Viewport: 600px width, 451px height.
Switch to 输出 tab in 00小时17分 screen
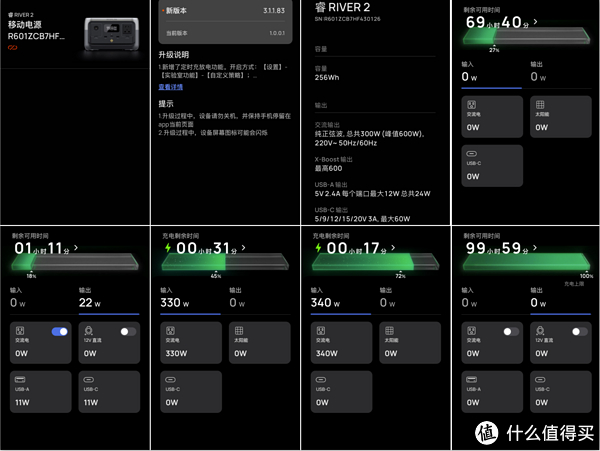tap(410, 298)
